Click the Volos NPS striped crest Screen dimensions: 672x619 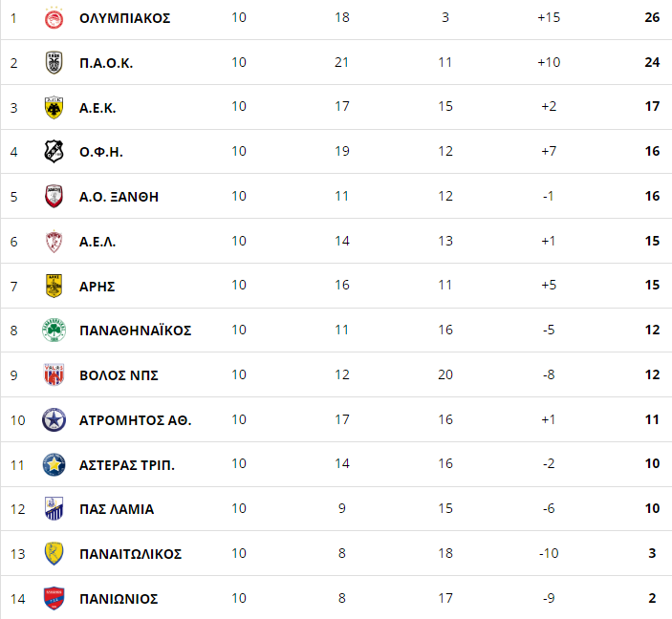coord(54,374)
